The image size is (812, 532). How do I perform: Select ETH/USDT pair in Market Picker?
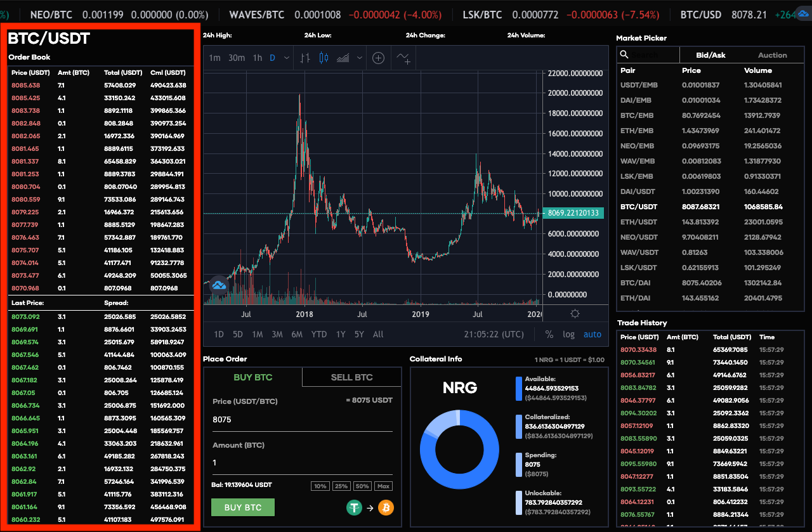click(x=710, y=222)
